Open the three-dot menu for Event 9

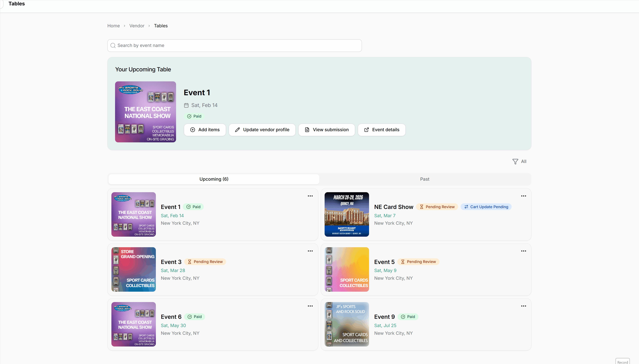coord(524,306)
